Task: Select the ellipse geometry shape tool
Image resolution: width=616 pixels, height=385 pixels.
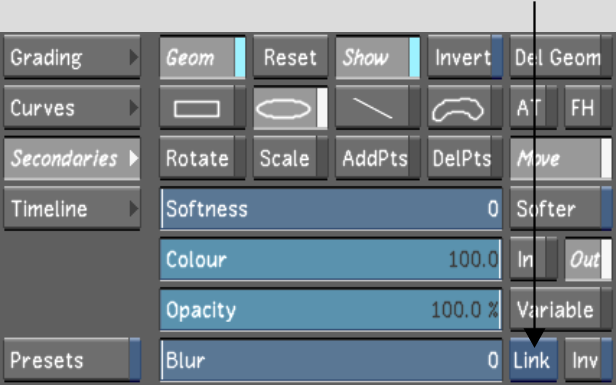Action: coord(290,108)
